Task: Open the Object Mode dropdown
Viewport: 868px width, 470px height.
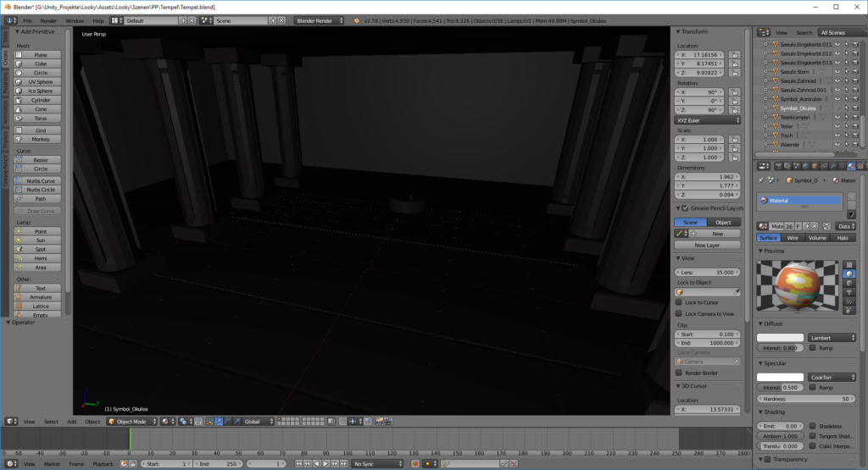Action: click(131, 422)
